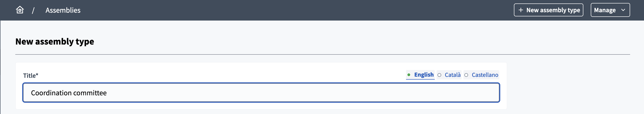
Task: Click the slash separator in the breadcrumb
Action: 33,10
